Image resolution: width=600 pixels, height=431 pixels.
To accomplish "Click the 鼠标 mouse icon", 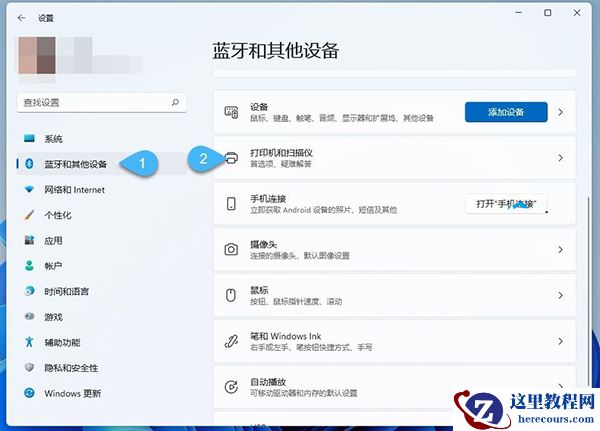I will (231, 295).
